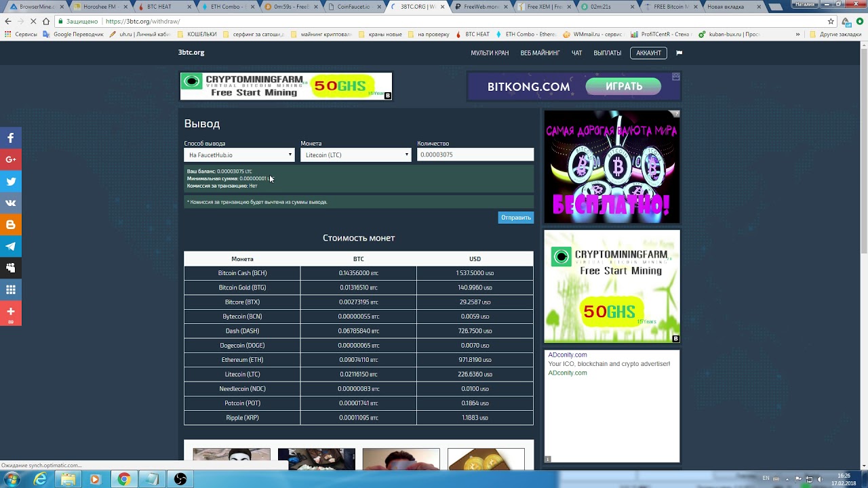This screenshot has width=868, height=488.
Task: Open 'ЧАТ' menu item
Action: (576, 53)
